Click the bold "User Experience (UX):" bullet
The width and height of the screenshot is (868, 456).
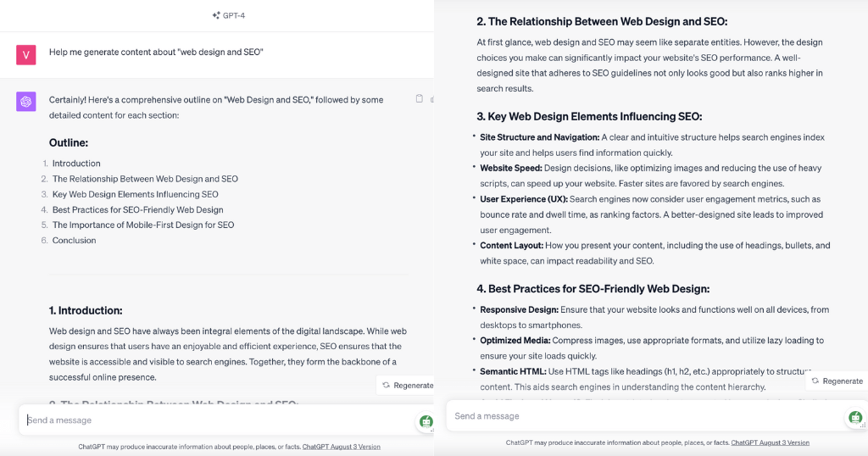[x=524, y=199]
